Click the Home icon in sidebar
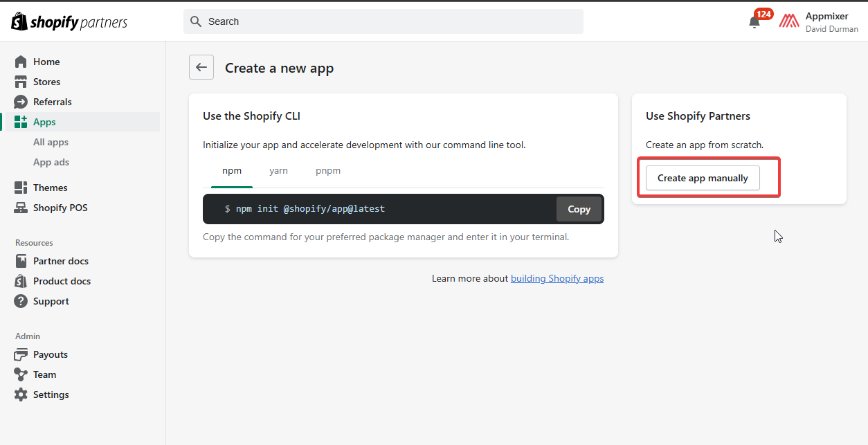This screenshot has height=445, width=868. (21, 62)
